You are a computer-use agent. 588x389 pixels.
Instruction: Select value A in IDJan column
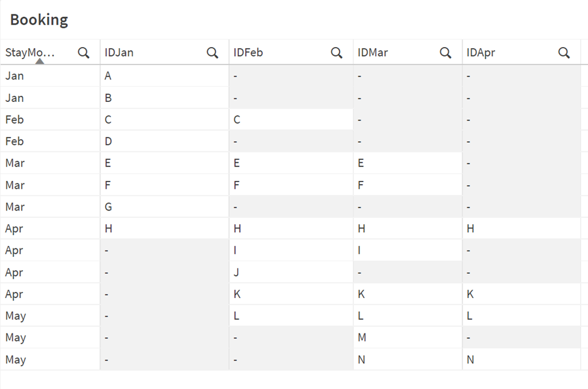click(x=108, y=76)
